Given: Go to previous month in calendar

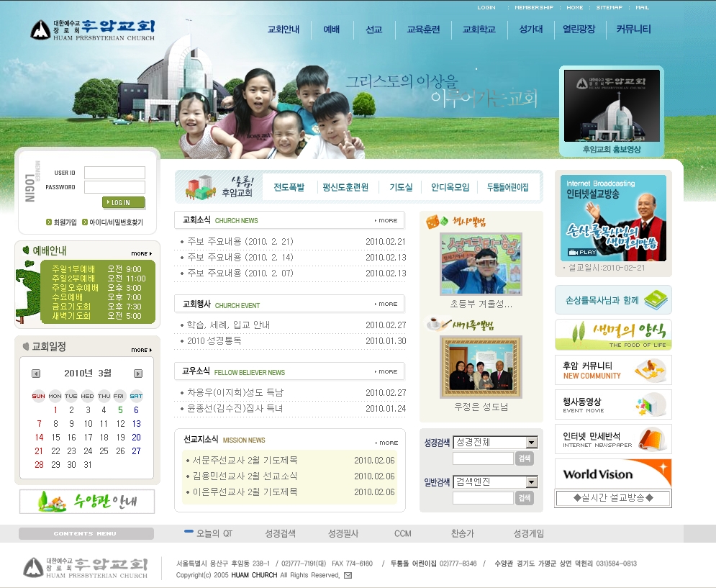Looking at the screenshot, I should click(x=36, y=374).
